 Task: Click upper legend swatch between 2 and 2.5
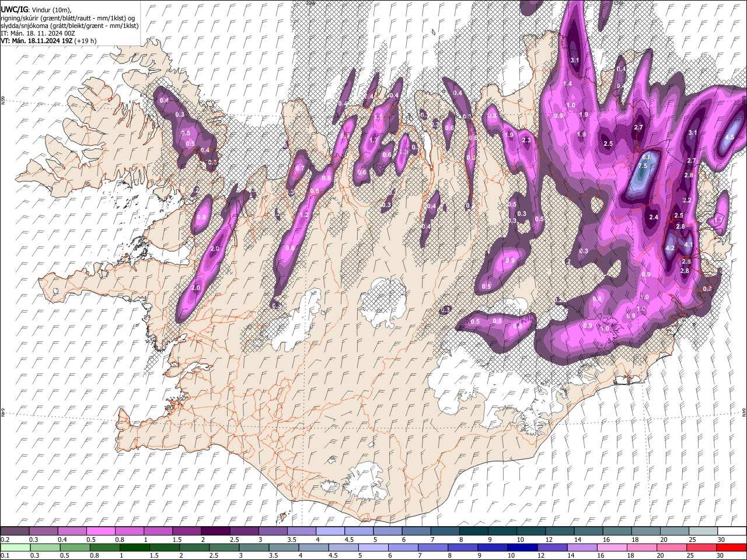(x=215, y=531)
